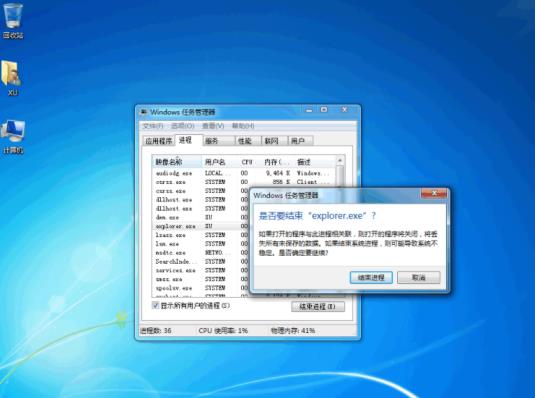Sort by the 描述 column header
This screenshot has width=535, height=398.
point(315,162)
